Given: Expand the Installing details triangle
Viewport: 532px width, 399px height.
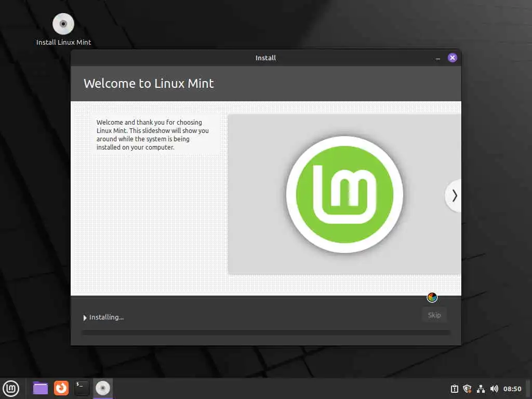Looking at the screenshot, I should pyautogui.click(x=85, y=317).
